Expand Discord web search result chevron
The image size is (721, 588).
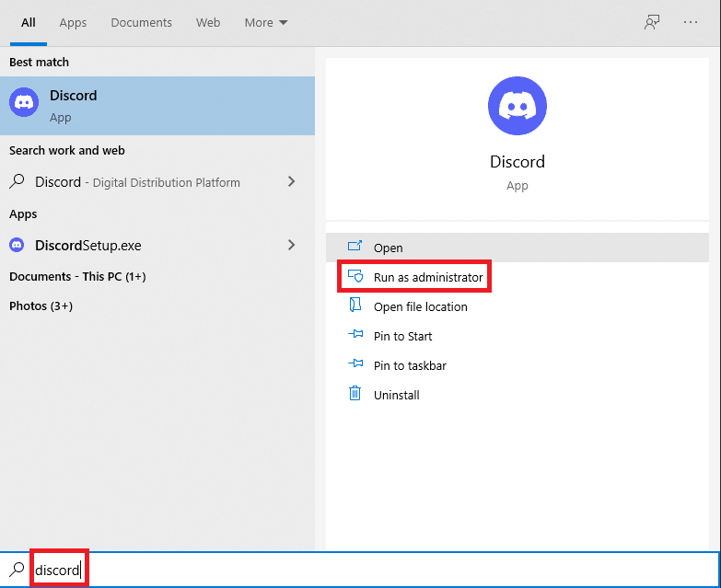click(x=291, y=182)
